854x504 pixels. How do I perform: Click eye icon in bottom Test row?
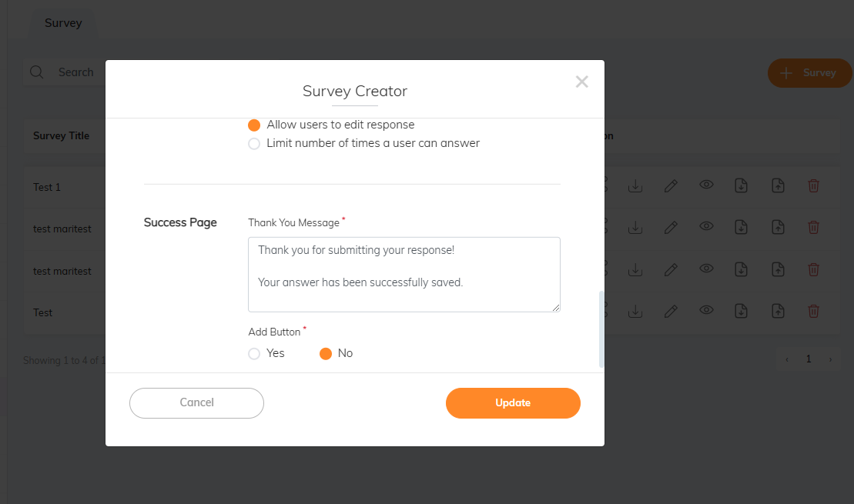[706, 310]
